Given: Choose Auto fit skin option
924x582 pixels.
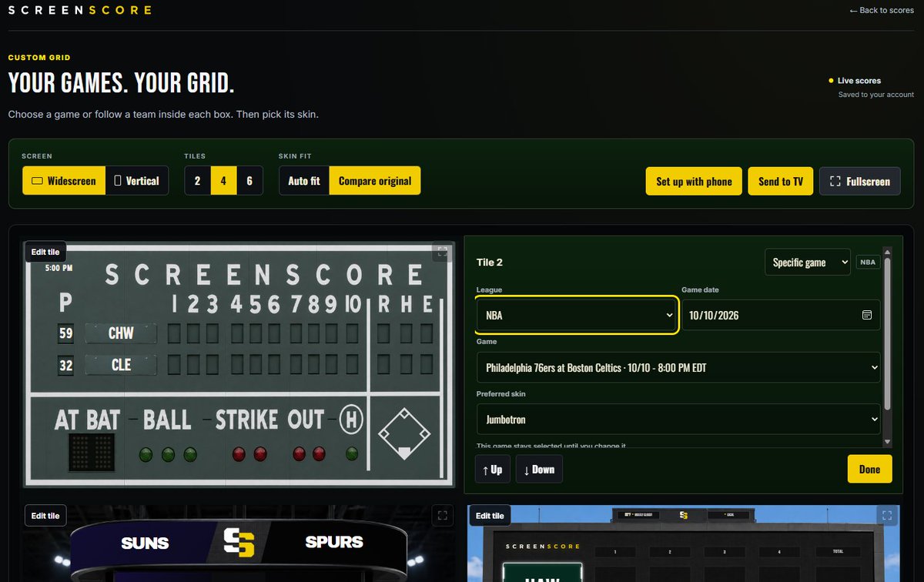Looking at the screenshot, I should (x=304, y=181).
